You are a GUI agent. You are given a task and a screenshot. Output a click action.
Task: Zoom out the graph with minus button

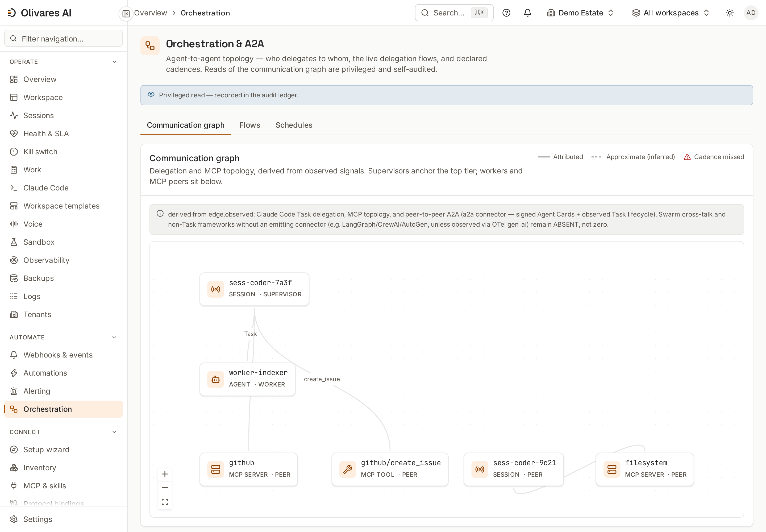pos(165,488)
